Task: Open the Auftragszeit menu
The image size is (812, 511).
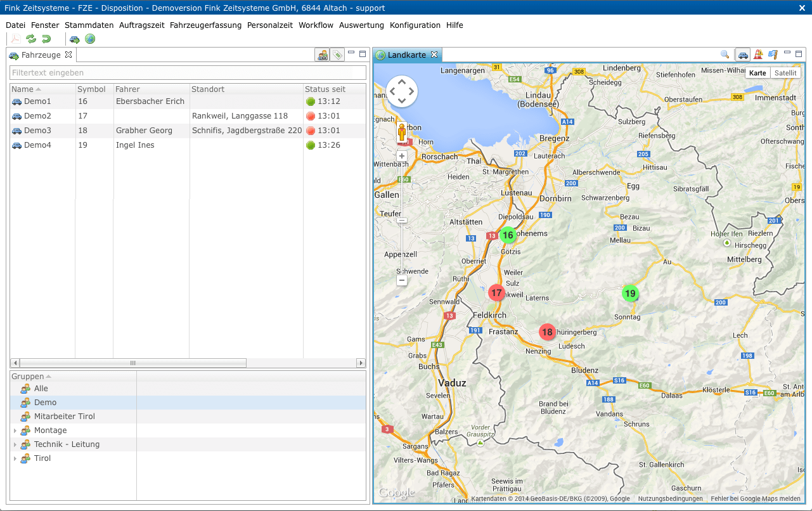Action: point(142,25)
